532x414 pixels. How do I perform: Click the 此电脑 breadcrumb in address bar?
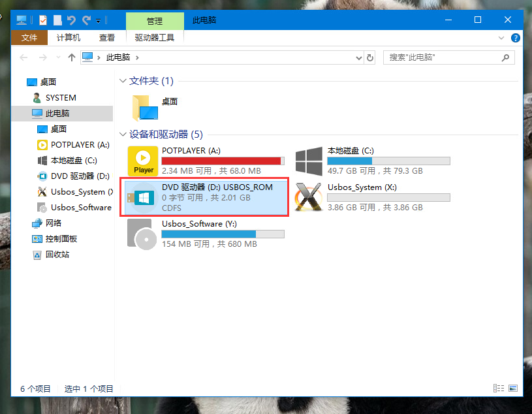tap(118, 57)
